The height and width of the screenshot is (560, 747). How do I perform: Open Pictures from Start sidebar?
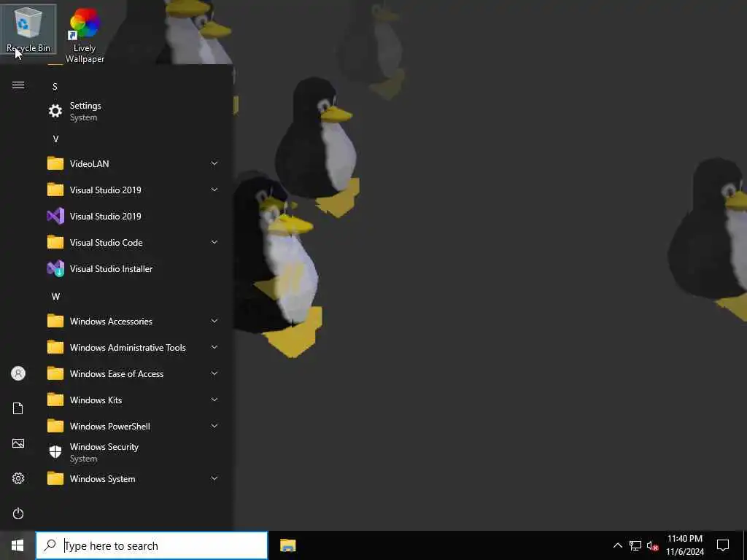[18, 444]
